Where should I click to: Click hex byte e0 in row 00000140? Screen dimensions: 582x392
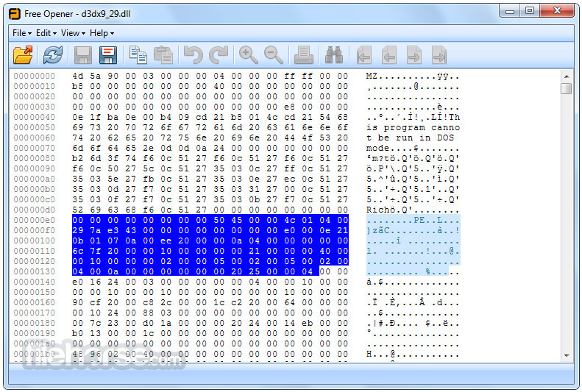tap(77, 282)
